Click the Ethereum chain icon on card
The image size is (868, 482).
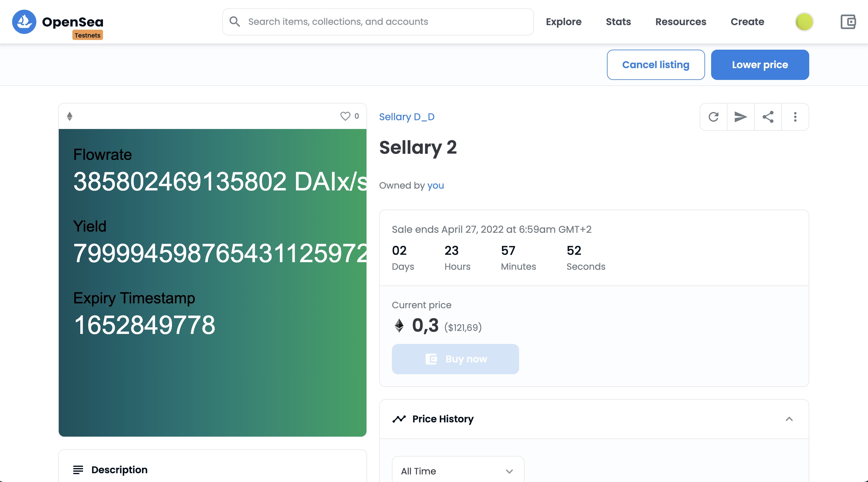70,116
